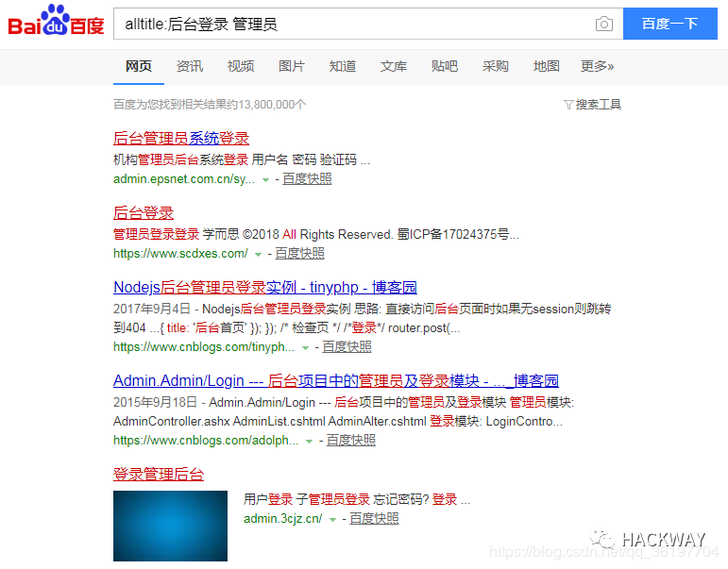Open the 图片 tab
Screen dimensions: 728x569
click(292, 66)
